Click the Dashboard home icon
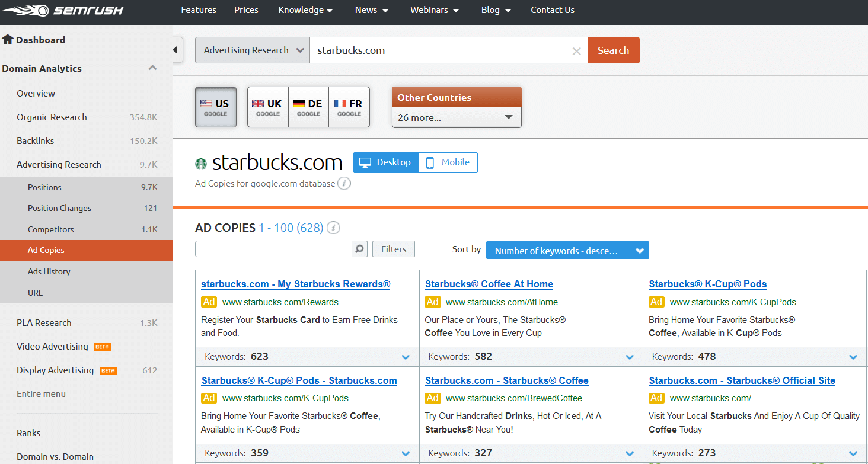 click(8, 40)
